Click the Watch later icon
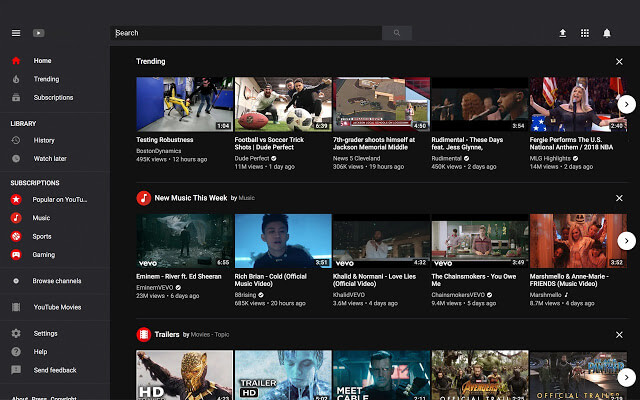 (x=16, y=158)
